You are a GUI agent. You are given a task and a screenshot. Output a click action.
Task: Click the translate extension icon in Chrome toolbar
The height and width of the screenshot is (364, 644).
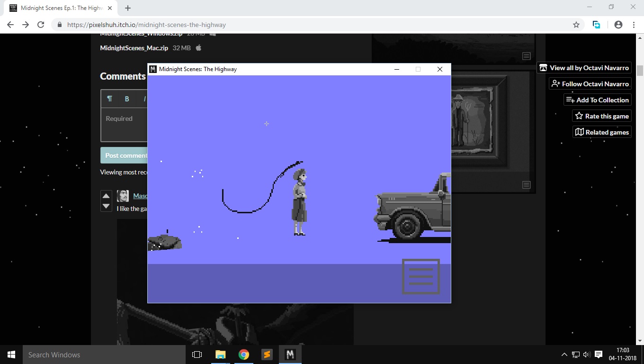pyautogui.click(x=597, y=25)
